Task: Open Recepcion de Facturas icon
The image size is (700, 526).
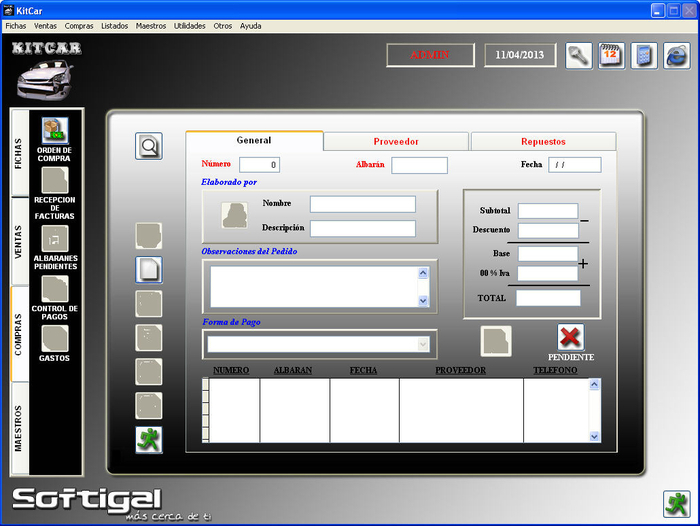Action: 55,180
